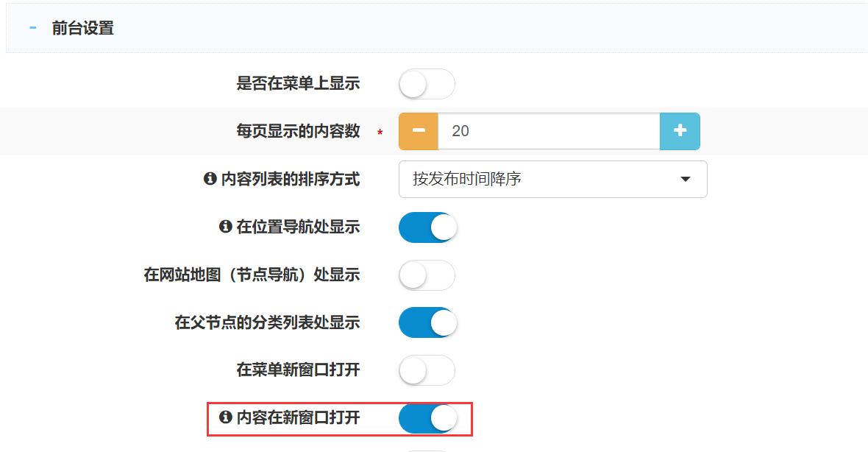Enable 在网站地图（节点导航）处显示 switch

click(x=427, y=275)
